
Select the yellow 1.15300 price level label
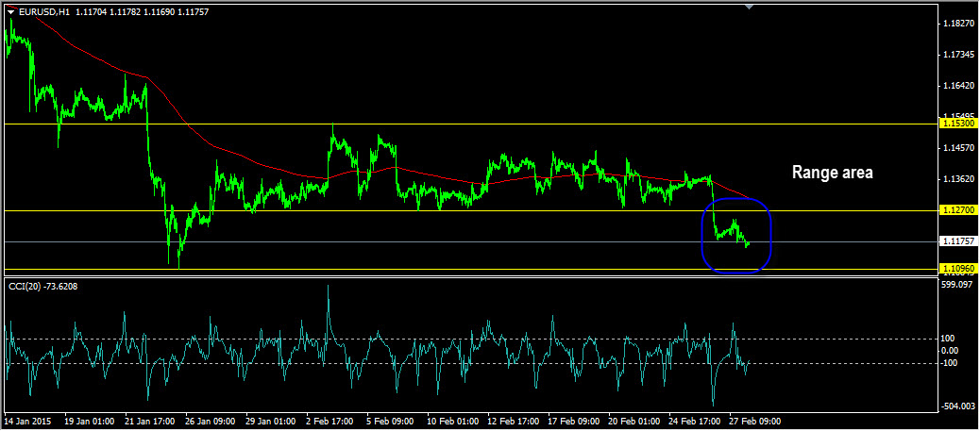[x=957, y=124]
